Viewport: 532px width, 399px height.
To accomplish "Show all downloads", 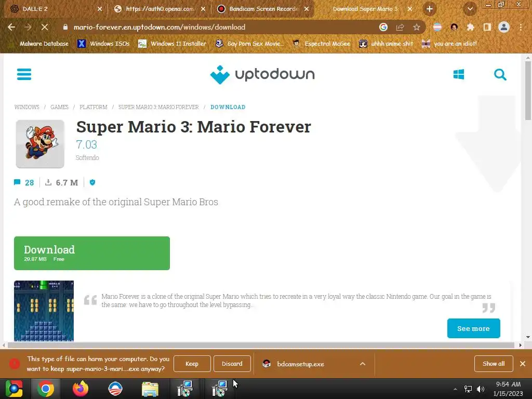I will pos(494,364).
